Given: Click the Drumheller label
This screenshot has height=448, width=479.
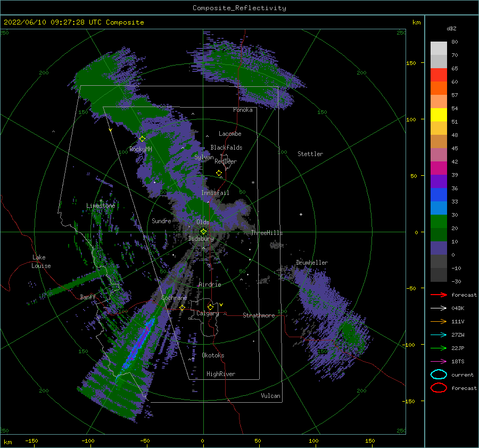Looking at the screenshot, I should (312, 263).
